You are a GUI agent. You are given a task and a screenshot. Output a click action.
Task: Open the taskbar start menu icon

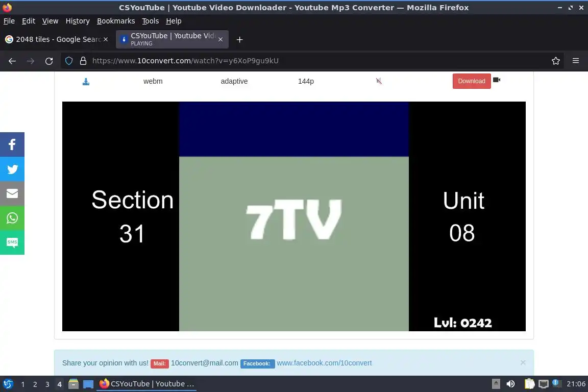(x=8, y=384)
